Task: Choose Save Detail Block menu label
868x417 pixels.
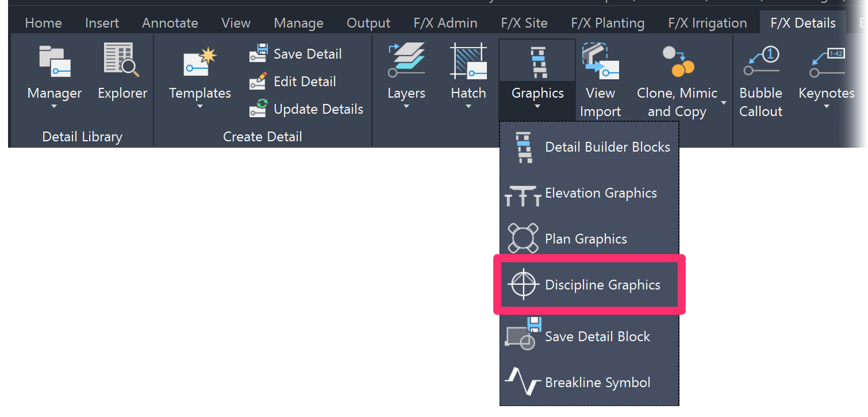Action: pyautogui.click(x=597, y=337)
